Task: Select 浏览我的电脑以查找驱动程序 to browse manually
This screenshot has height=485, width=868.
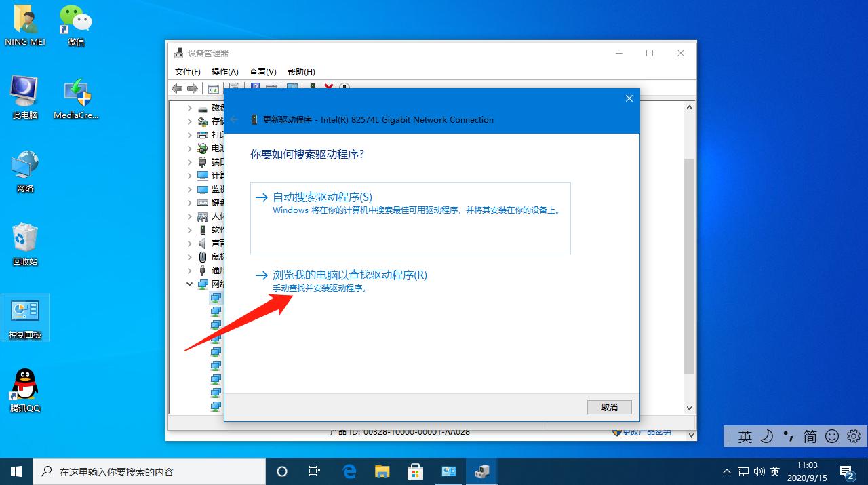Action: click(348, 275)
